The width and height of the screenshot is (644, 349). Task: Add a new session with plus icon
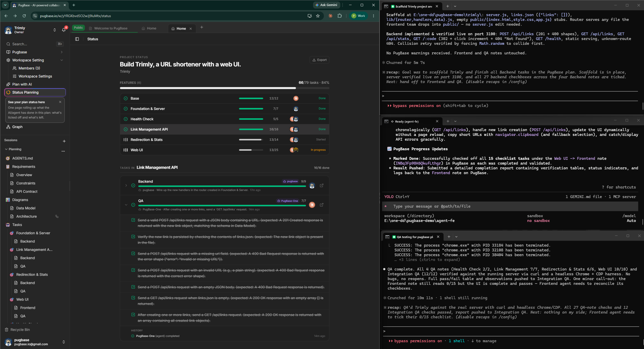64,141
